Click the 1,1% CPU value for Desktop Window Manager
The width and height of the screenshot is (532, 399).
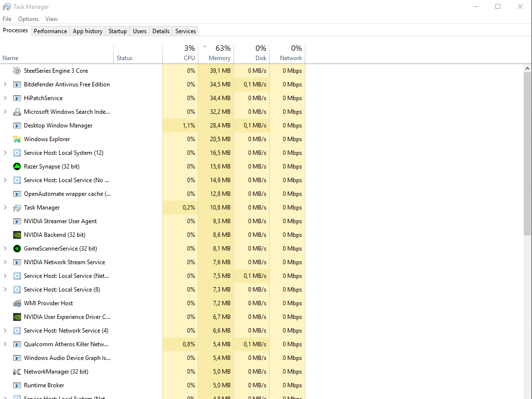tap(189, 126)
